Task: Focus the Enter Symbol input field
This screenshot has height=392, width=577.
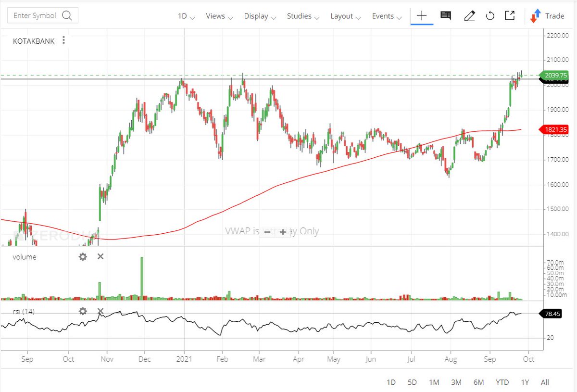Action: (42, 15)
